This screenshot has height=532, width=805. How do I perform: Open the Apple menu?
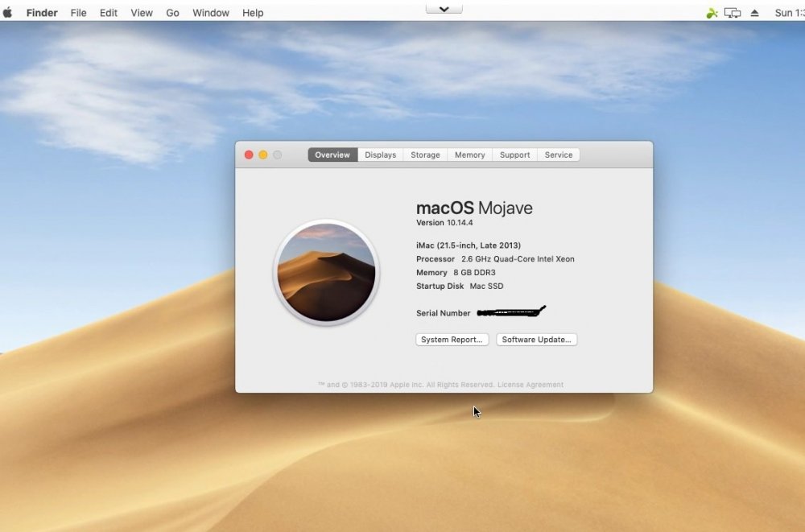click(7, 12)
